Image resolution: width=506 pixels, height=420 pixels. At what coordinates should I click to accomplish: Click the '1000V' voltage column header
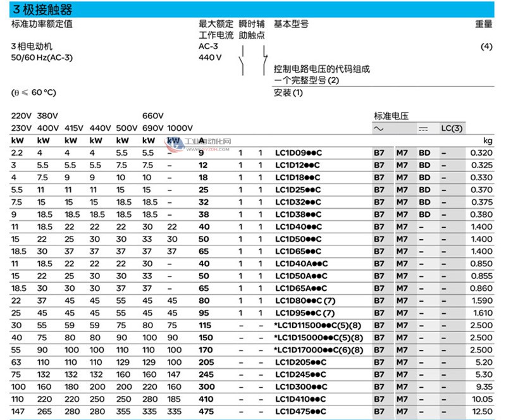click(180, 128)
